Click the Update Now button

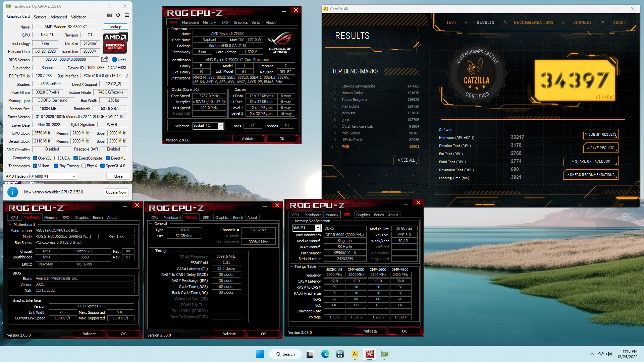116,192
